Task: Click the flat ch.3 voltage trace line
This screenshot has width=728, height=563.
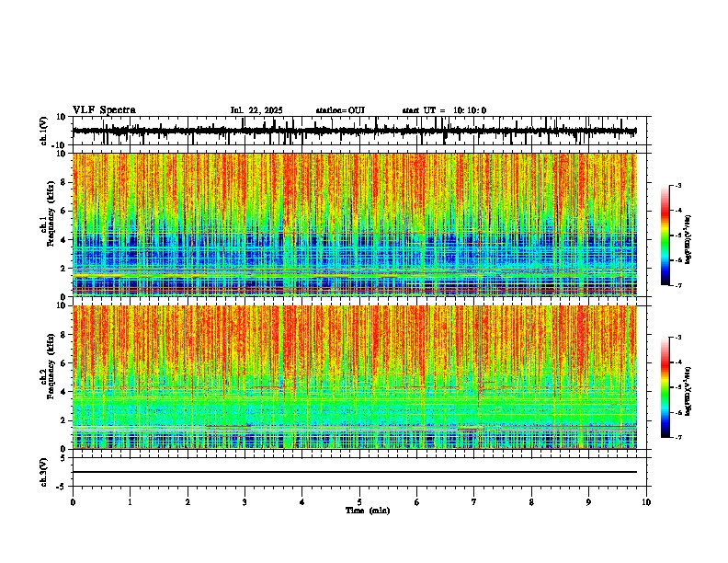Action: click(355, 472)
